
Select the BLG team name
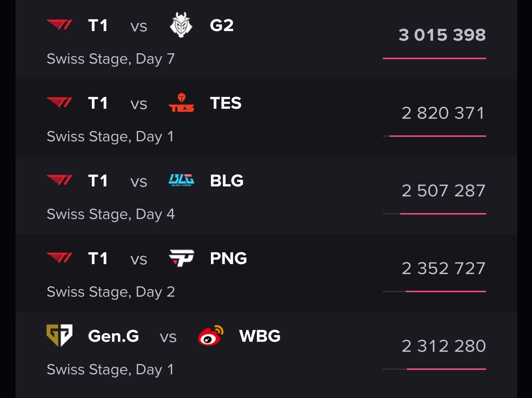click(x=226, y=181)
